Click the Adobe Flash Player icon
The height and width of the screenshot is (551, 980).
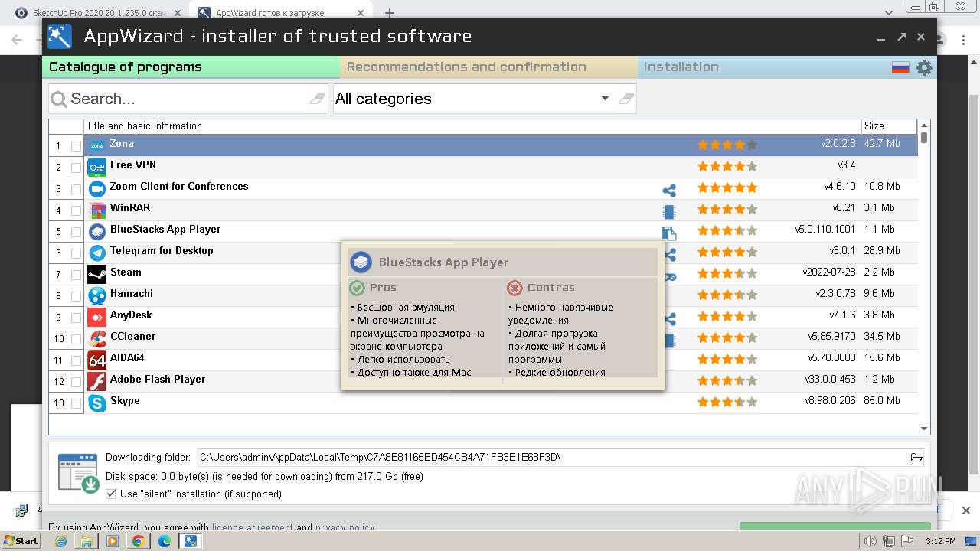tap(97, 381)
